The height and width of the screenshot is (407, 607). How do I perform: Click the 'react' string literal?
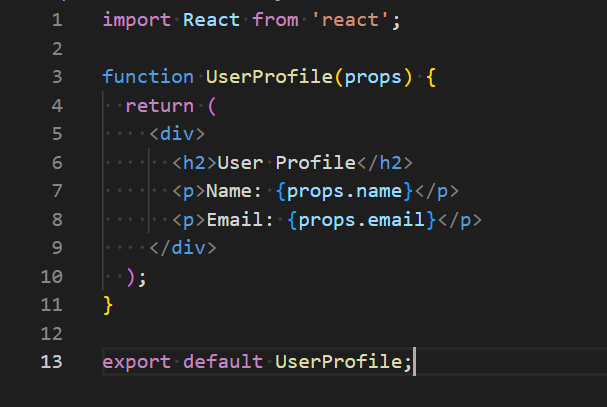[x=350, y=20]
